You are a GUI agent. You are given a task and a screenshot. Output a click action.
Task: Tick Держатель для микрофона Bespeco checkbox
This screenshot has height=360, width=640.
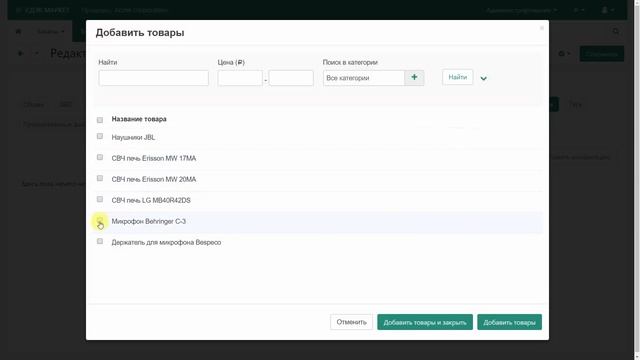(x=100, y=241)
